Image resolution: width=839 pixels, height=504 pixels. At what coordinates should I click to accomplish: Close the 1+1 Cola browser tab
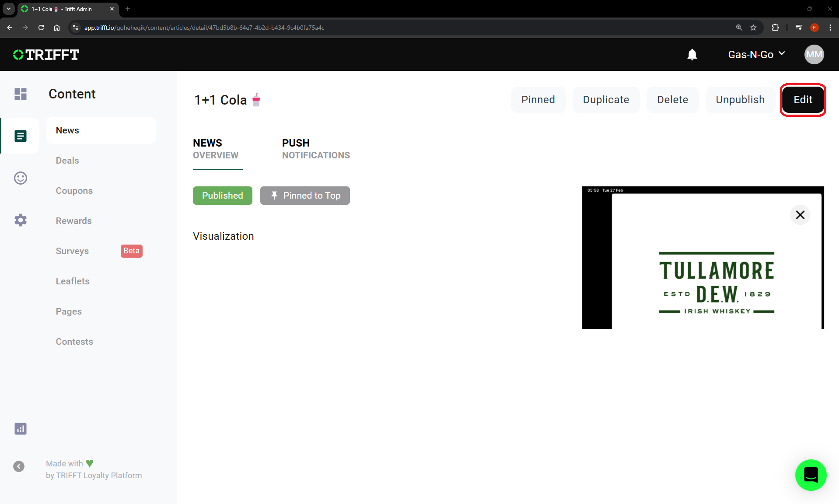click(x=112, y=9)
